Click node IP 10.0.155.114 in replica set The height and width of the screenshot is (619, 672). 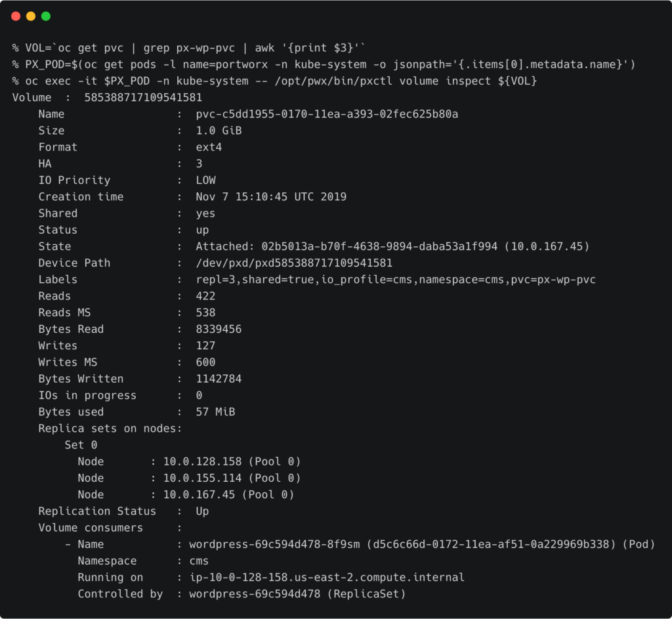point(202,478)
